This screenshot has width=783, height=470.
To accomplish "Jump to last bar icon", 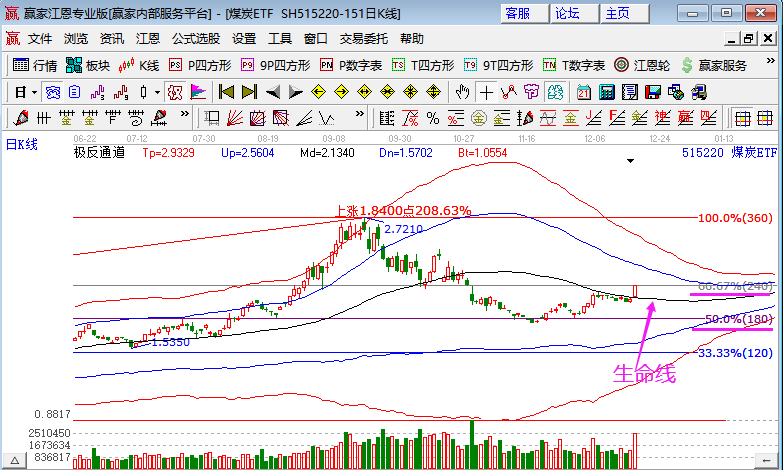I will (249, 92).
